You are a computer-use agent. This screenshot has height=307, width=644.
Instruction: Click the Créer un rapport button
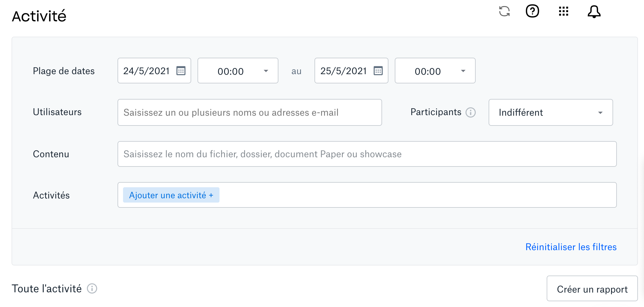click(592, 289)
